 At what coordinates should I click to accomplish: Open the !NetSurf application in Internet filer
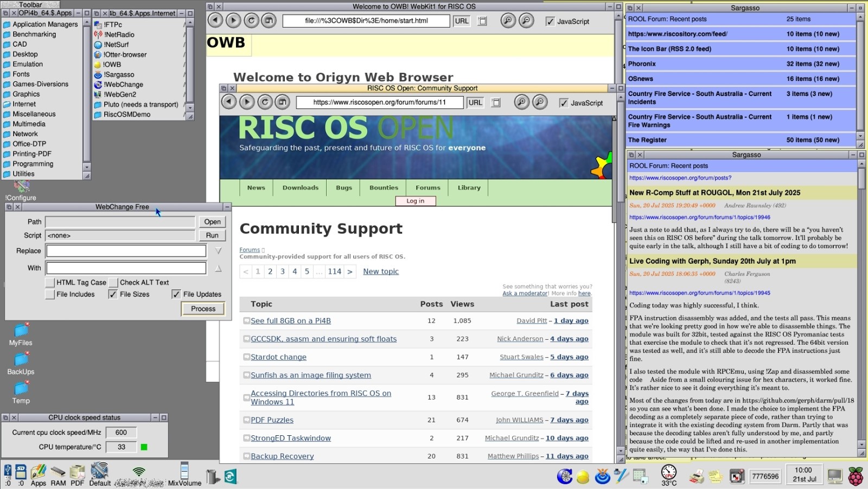[111, 45]
